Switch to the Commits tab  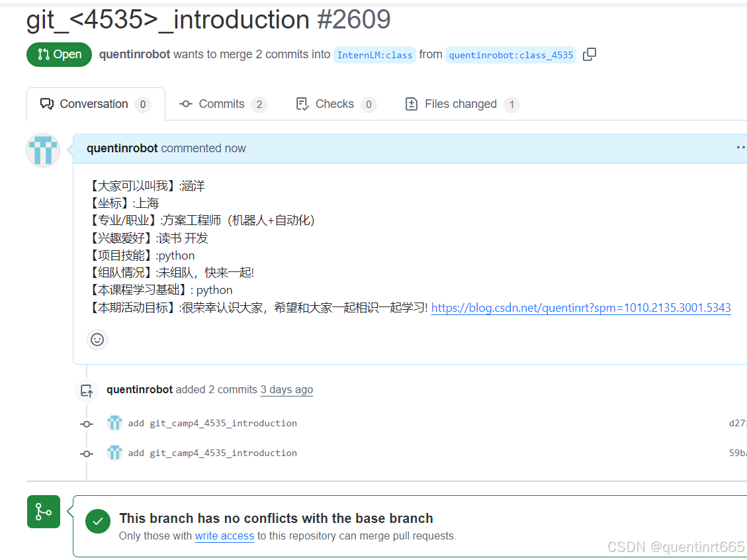pyautogui.click(x=223, y=104)
